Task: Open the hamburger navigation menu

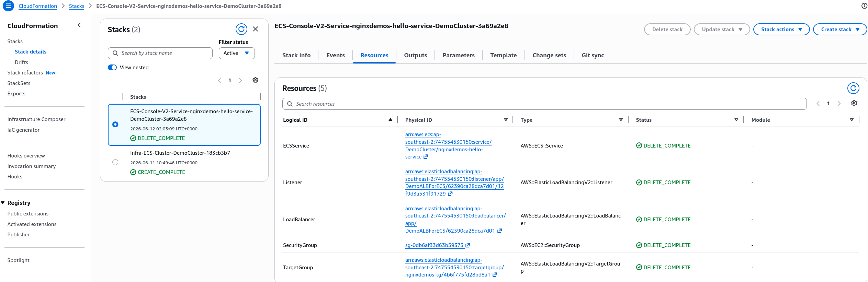Action: tap(8, 6)
